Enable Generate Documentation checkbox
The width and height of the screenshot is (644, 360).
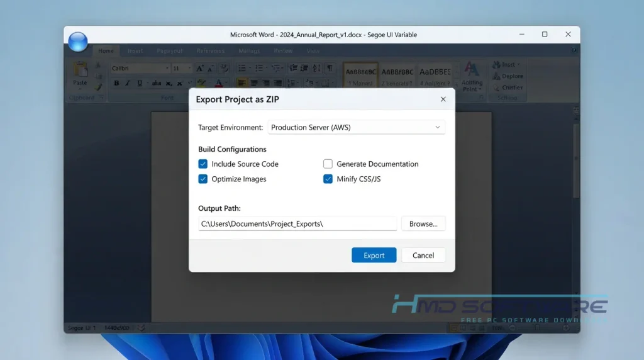click(x=328, y=164)
